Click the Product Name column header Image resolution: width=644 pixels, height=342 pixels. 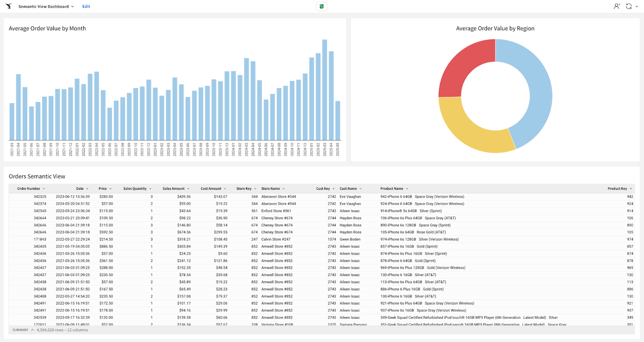coord(392,189)
